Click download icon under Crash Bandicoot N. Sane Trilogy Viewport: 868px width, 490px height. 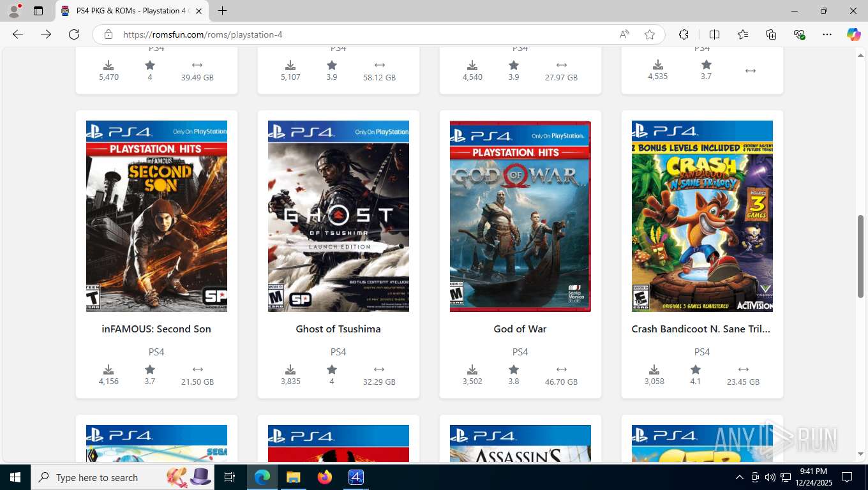point(654,370)
